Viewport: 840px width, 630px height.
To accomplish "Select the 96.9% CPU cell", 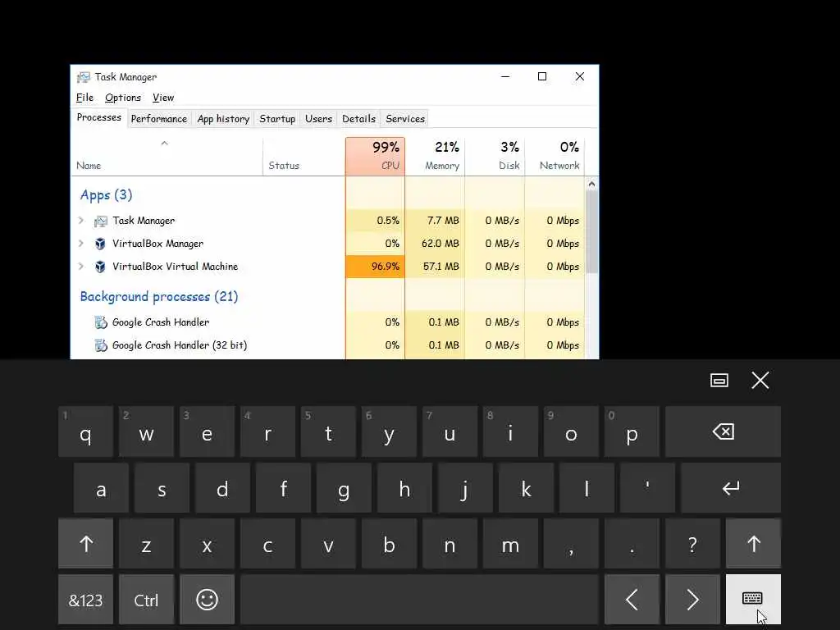I will (x=375, y=267).
